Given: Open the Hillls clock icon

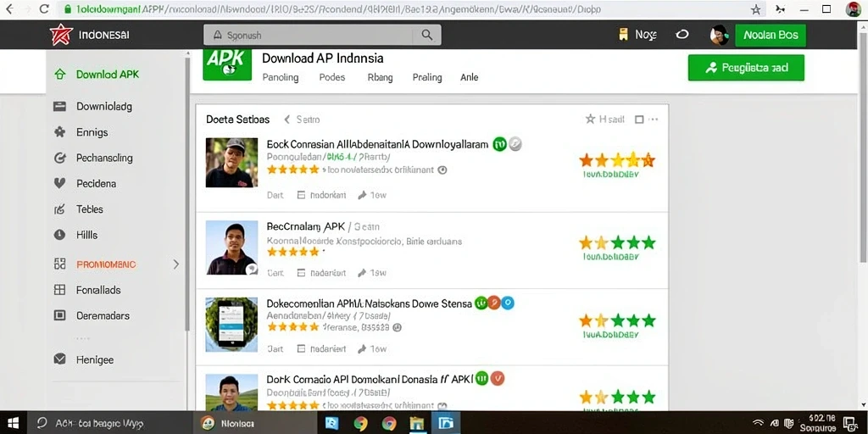Looking at the screenshot, I should point(60,235).
